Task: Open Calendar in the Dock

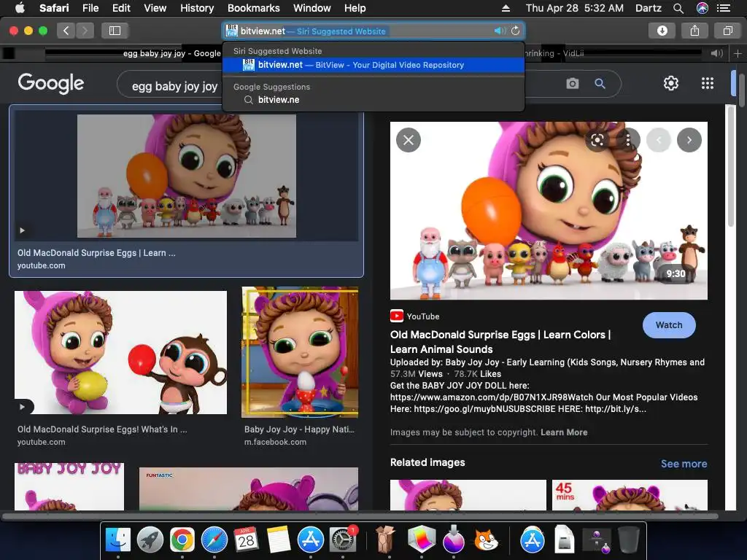Action: pos(247,540)
